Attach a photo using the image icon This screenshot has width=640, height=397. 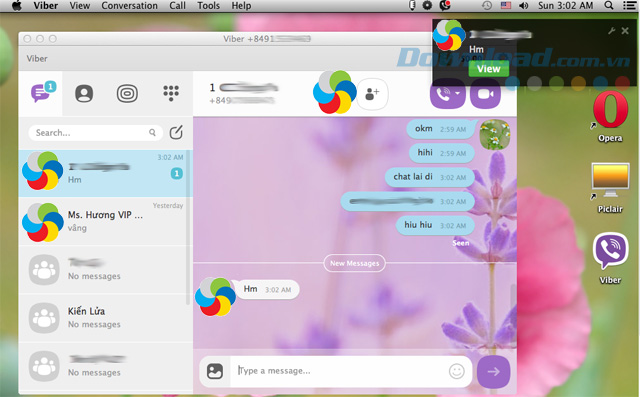[x=215, y=371]
